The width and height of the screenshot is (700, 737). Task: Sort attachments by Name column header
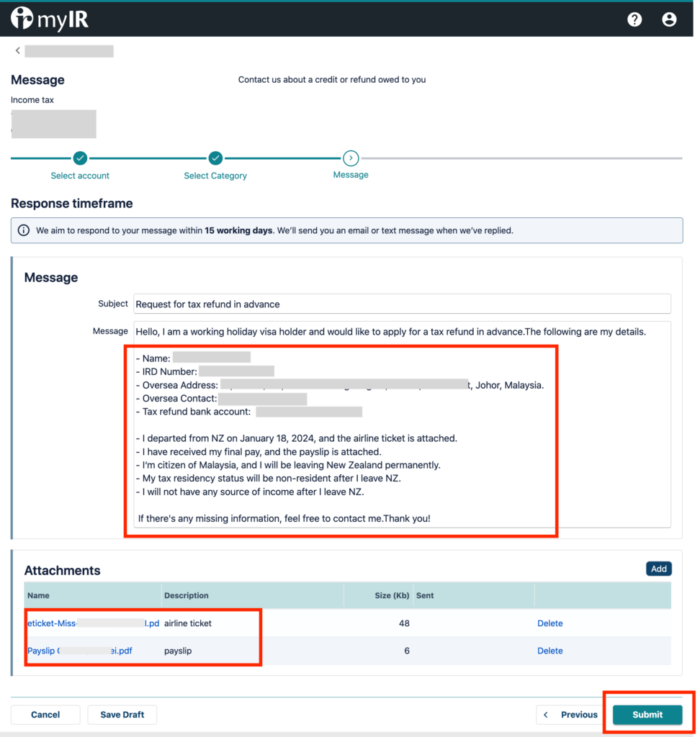pyautogui.click(x=39, y=595)
